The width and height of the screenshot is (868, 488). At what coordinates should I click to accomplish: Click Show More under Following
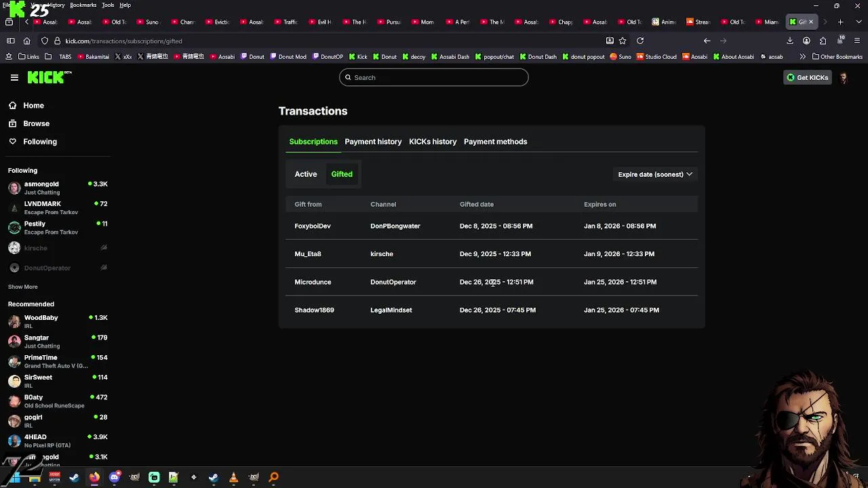click(22, 287)
